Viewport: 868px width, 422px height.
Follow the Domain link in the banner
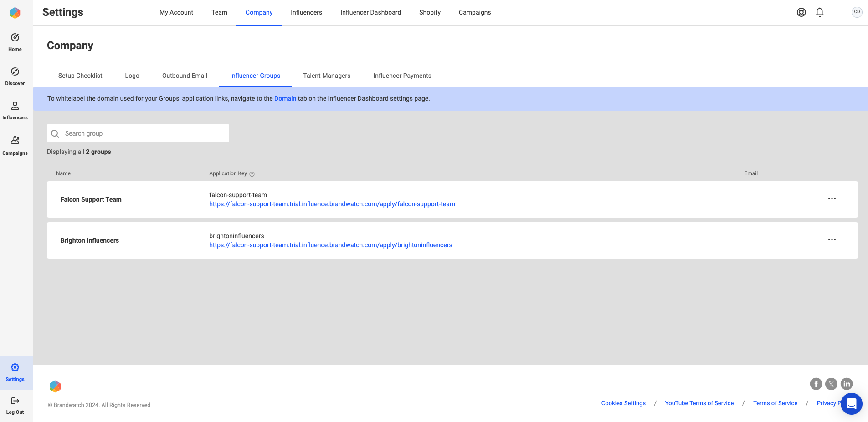(285, 98)
